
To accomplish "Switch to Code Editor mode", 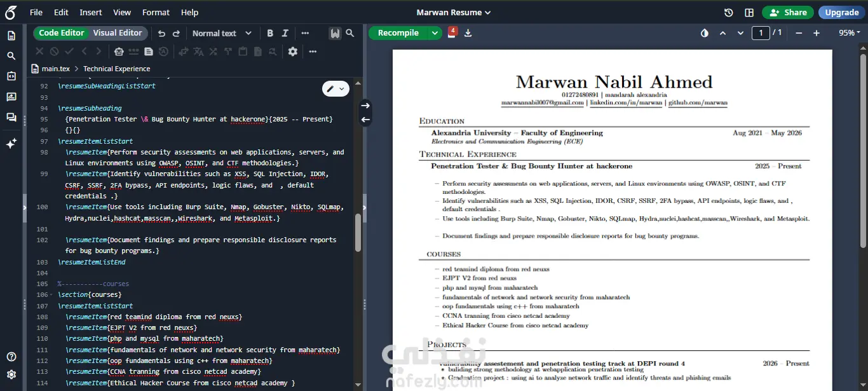I will pyautogui.click(x=62, y=33).
